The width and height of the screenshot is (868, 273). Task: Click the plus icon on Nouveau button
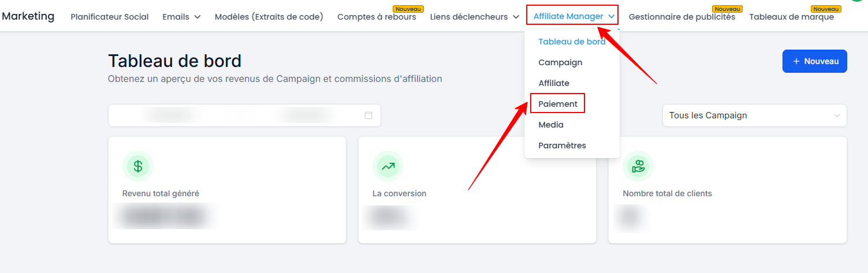click(x=796, y=61)
